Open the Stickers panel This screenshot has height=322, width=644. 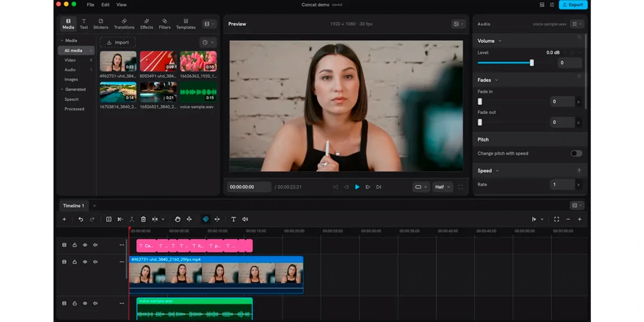[101, 24]
